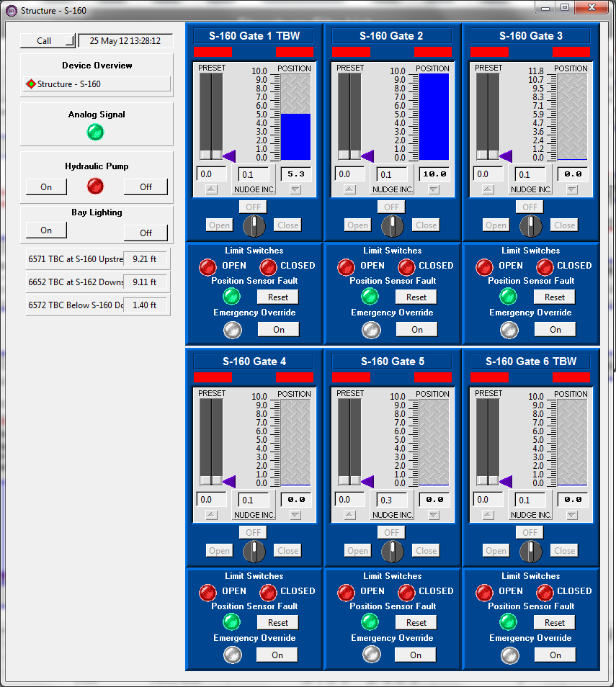Click the OFF button for Gate 4
616x687 pixels.
pyautogui.click(x=253, y=532)
